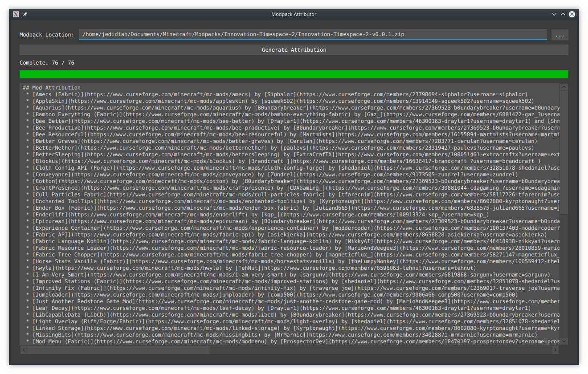
Task: Click the vertical scrollbar thumb
Action: pos(564,153)
